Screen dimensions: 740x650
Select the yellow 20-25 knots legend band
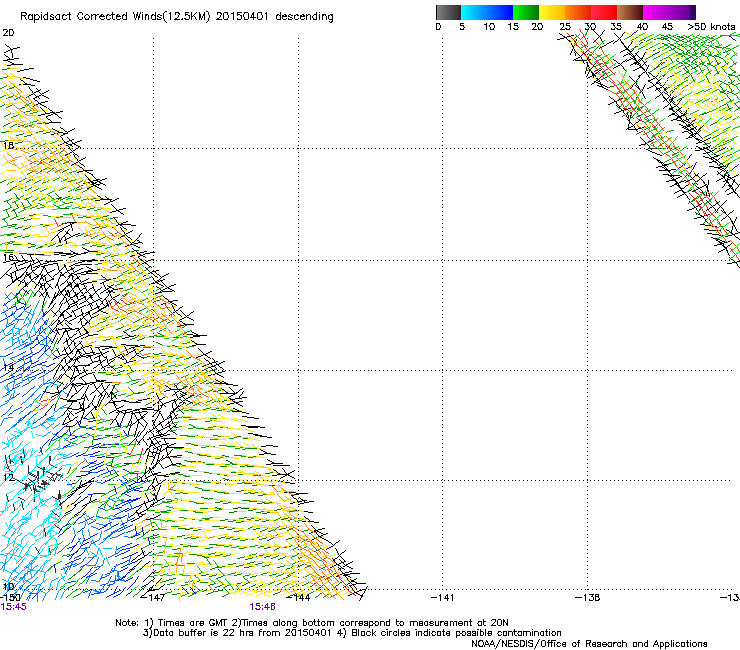click(552, 12)
